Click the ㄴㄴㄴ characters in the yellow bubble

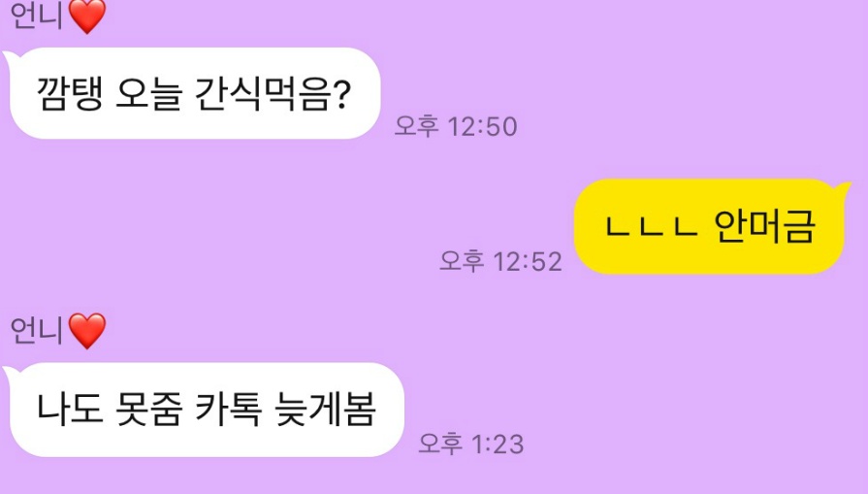click(651, 226)
